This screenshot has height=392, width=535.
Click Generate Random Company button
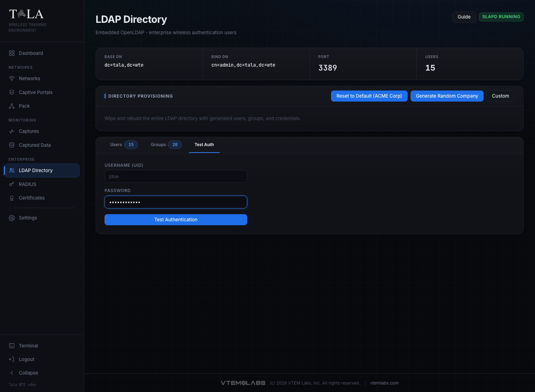tap(447, 96)
